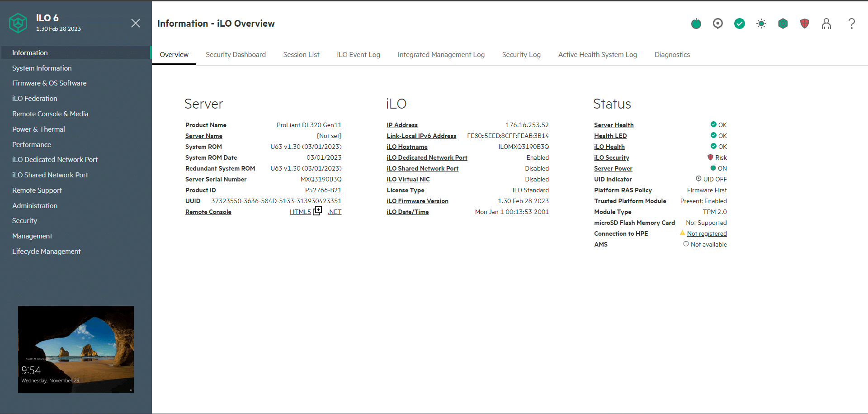Viewport: 868px width, 414px height.
Task: Click the Health LED sun-shaped icon in the header
Action: click(x=761, y=24)
